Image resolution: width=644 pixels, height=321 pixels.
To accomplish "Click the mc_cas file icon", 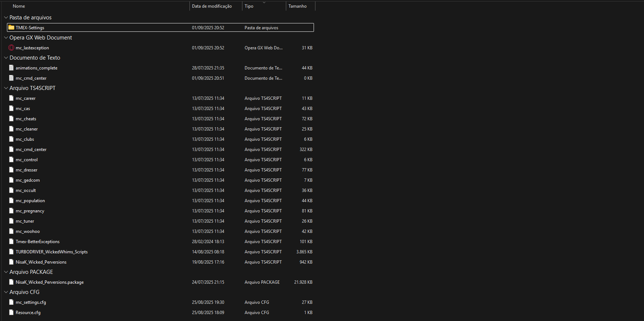I will click(11, 108).
